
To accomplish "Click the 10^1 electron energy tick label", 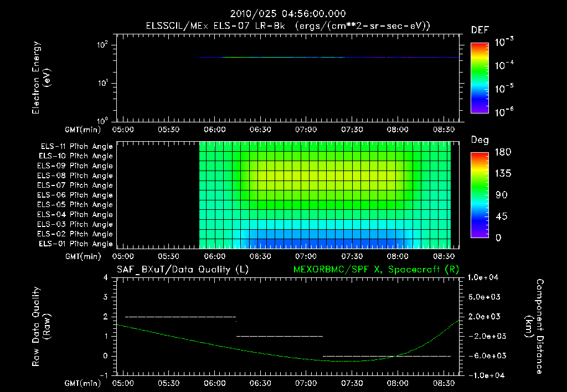I will [x=102, y=83].
